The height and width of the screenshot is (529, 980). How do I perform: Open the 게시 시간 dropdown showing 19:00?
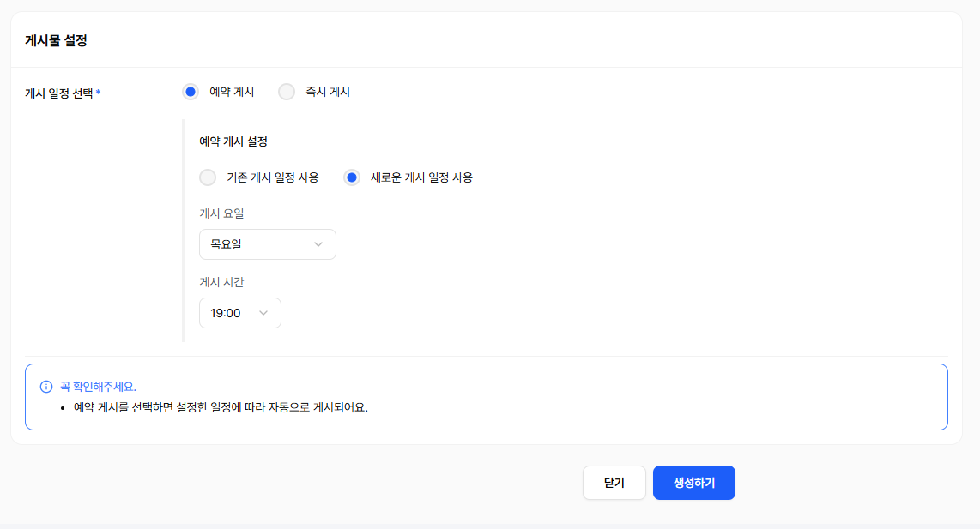pos(239,313)
